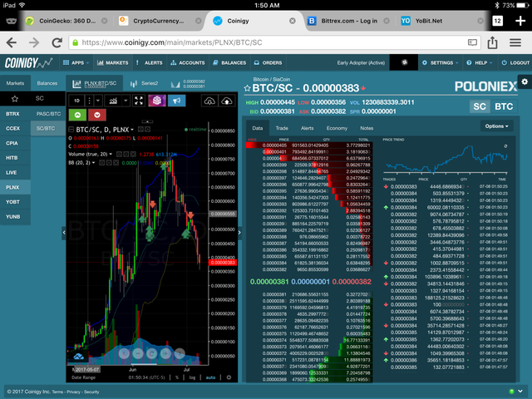Click the black theme toggle box in navbar
The image size is (532, 399).
pyautogui.click(x=404, y=62)
